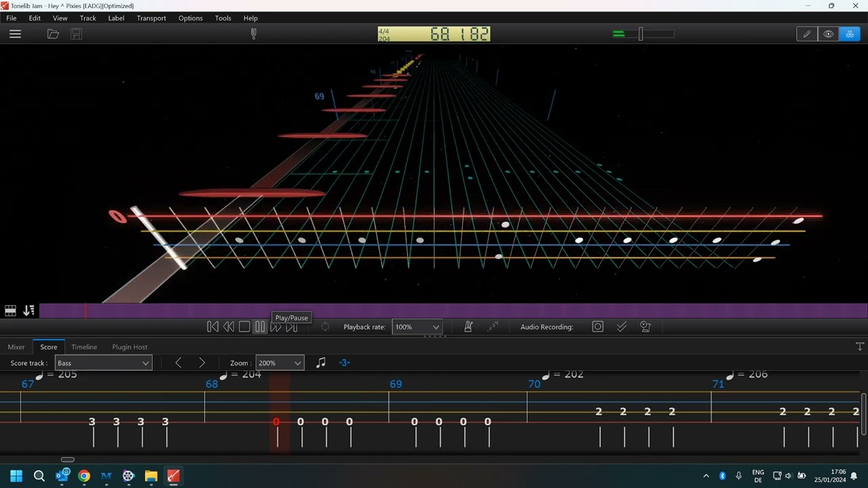
Task: Click bar 68 marker in the score
Action: pos(212,384)
